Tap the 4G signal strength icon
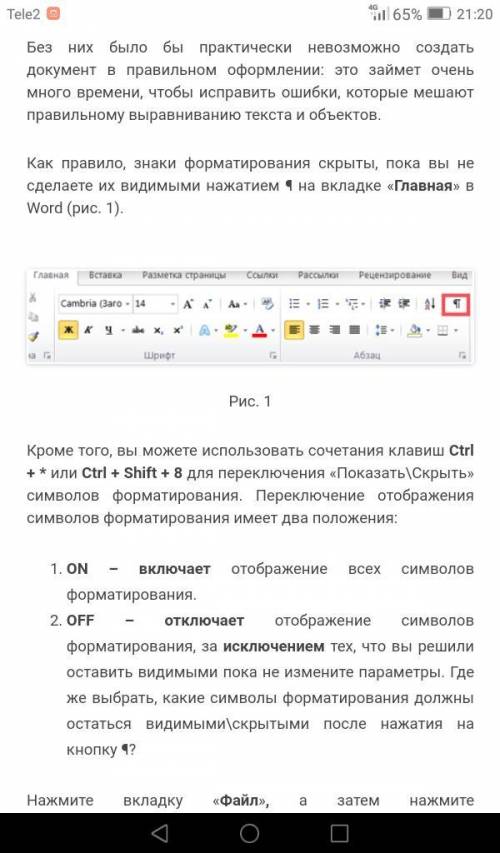This screenshot has height=853, width=500. [x=378, y=13]
